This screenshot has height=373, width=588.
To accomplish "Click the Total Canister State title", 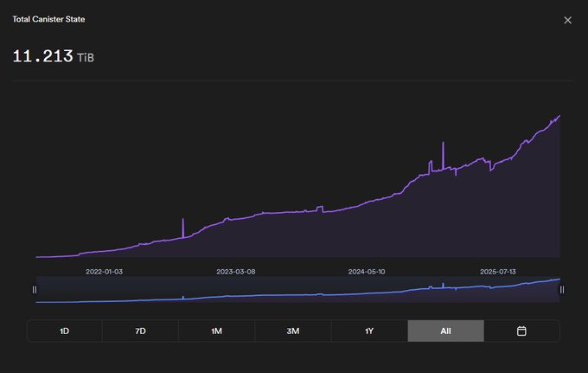I will pyautogui.click(x=48, y=19).
